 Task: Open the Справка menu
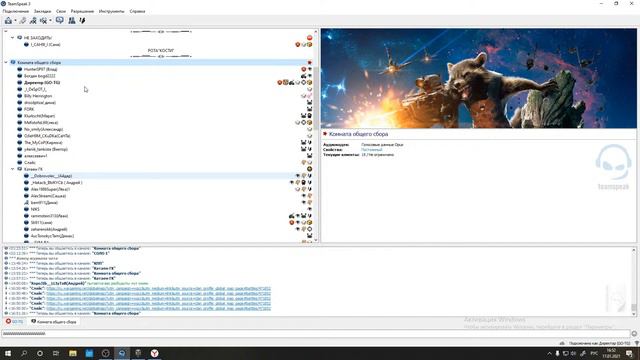coord(137,11)
